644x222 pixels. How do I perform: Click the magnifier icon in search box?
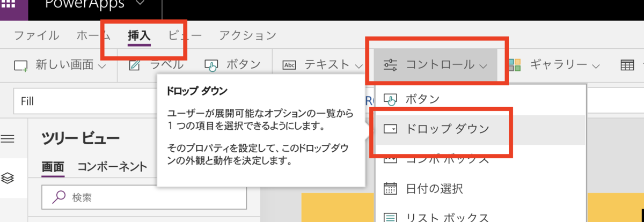coord(58,197)
